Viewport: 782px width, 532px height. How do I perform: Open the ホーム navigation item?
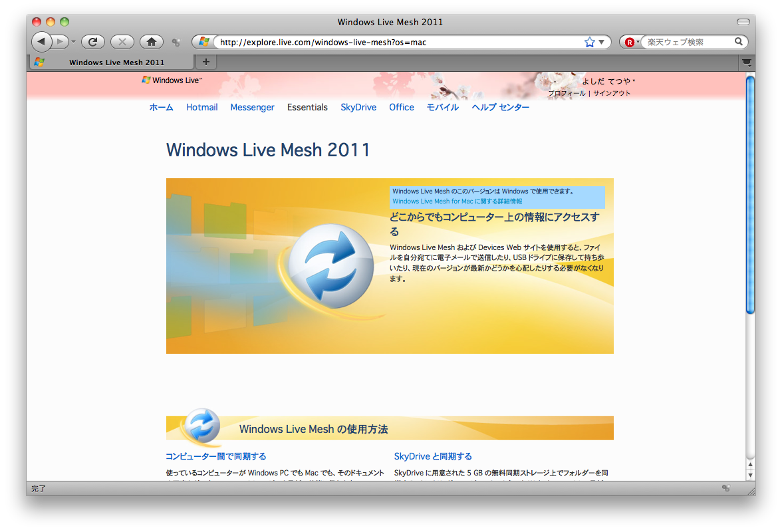click(161, 107)
